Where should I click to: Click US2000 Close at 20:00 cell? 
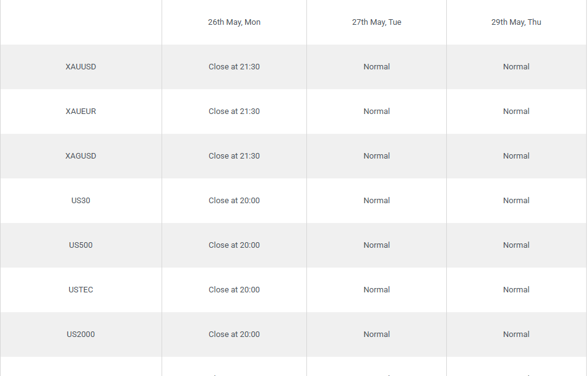pos(234,334)
